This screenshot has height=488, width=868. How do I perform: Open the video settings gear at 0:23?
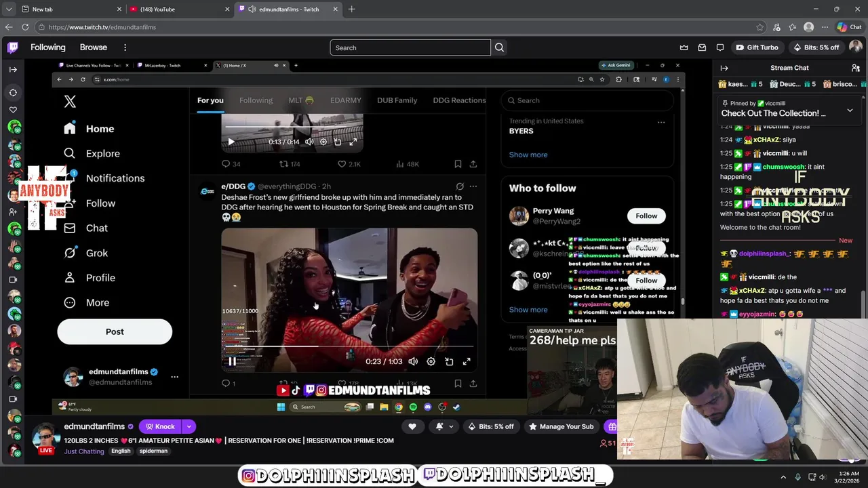point(431,361)
